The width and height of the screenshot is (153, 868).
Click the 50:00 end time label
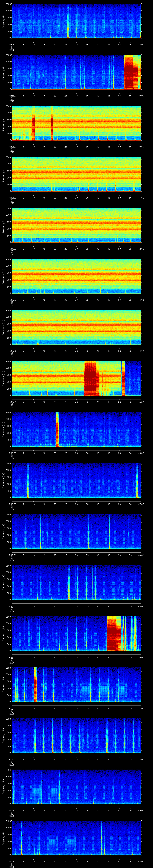pos(141,657)
